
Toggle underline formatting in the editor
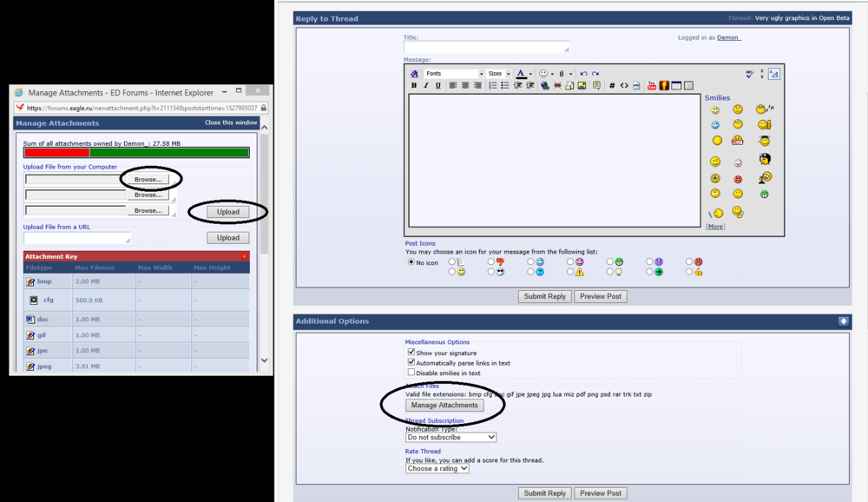437,85
